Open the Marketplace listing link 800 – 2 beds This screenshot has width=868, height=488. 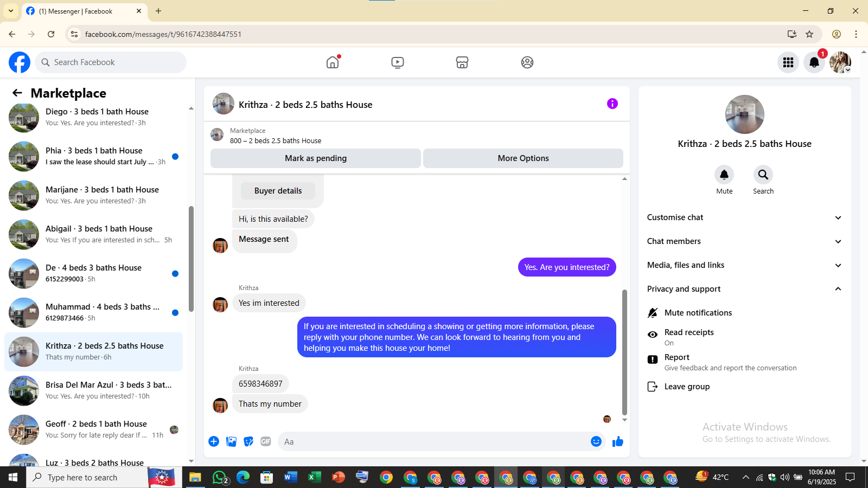(276, 140)
